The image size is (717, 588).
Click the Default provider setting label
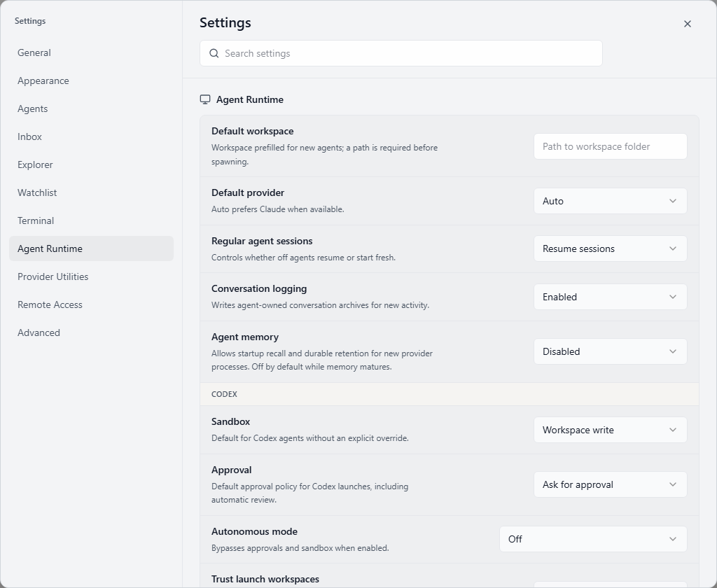pyautogui.click(x=248, y=193)
